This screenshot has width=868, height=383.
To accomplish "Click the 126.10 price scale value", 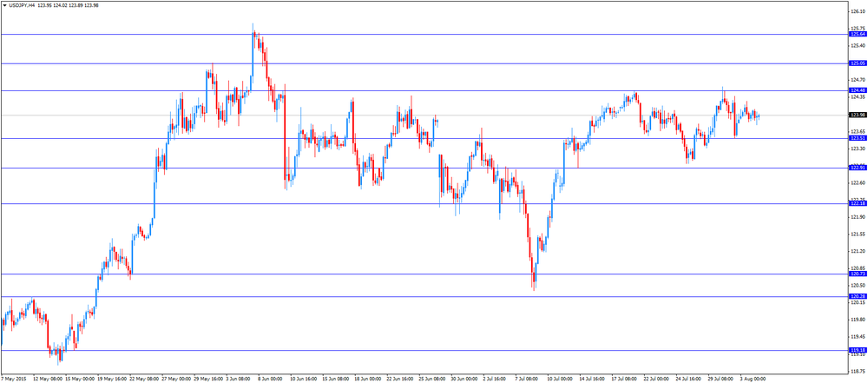I will coord(858,10).
